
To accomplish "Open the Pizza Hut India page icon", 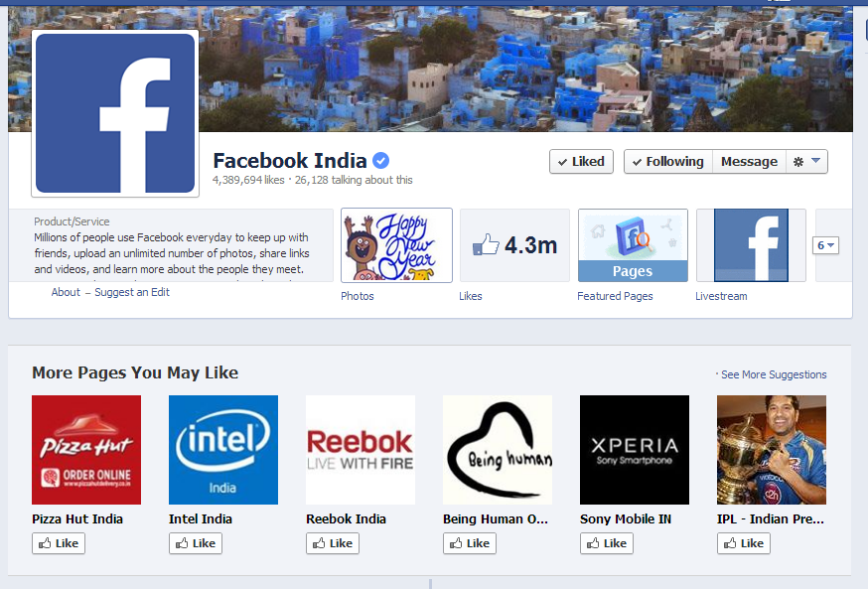I will coord(86,450).
